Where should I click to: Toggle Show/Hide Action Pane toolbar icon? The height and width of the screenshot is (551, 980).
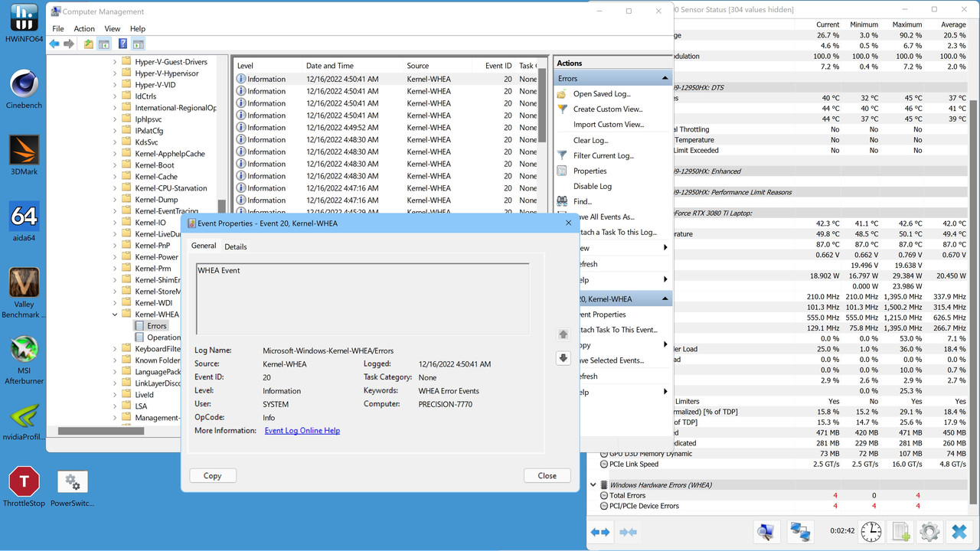[x=138, y=44]
